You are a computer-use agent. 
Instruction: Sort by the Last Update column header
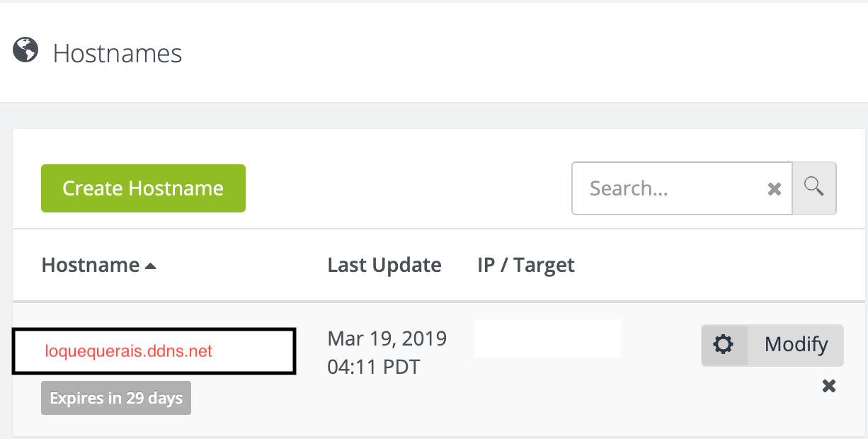point(384,266)
